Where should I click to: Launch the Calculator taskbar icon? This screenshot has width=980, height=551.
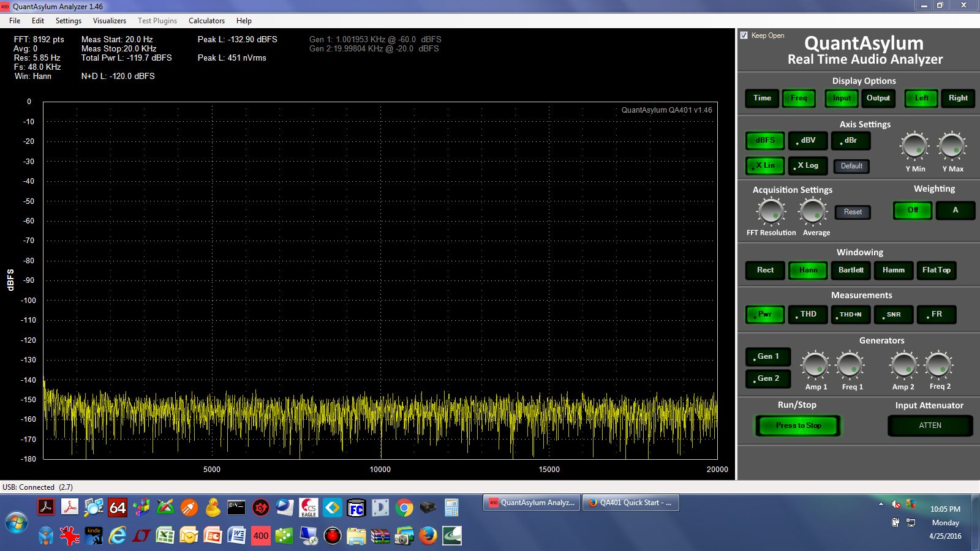[451, 508]
